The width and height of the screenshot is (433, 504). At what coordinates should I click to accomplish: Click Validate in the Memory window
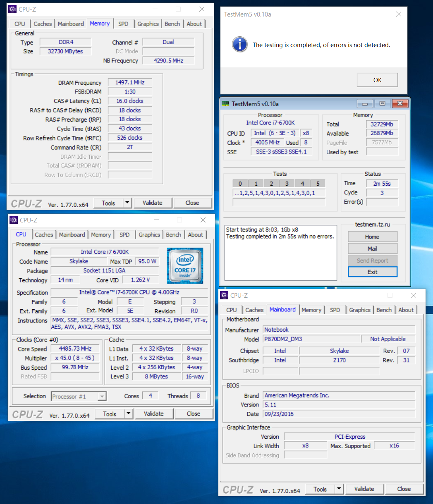click(153, 203)
